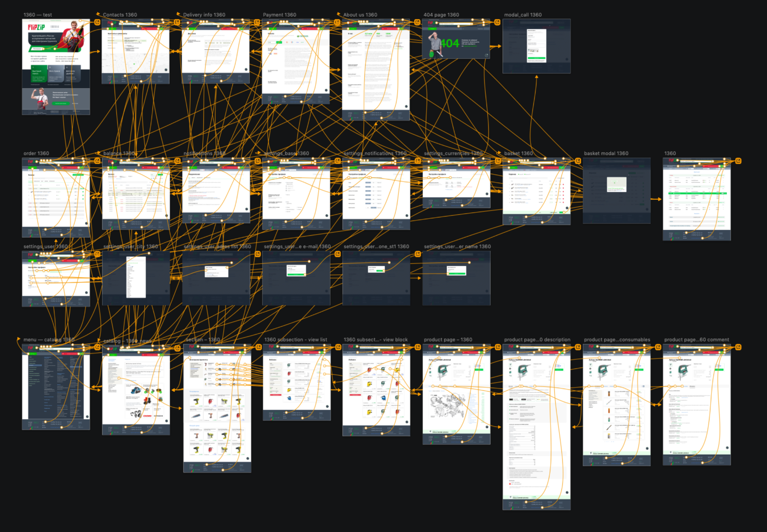The height and width of the screenshot is (532, 767).
Task: Select the 1360 subsection - view list label
Action: 295,340
